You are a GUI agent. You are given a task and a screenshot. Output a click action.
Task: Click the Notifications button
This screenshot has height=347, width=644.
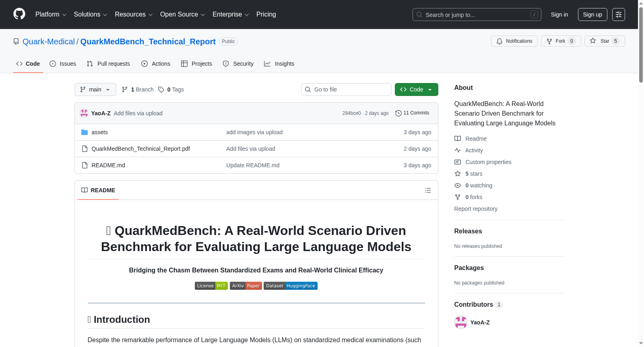click(x=514, y=41)
